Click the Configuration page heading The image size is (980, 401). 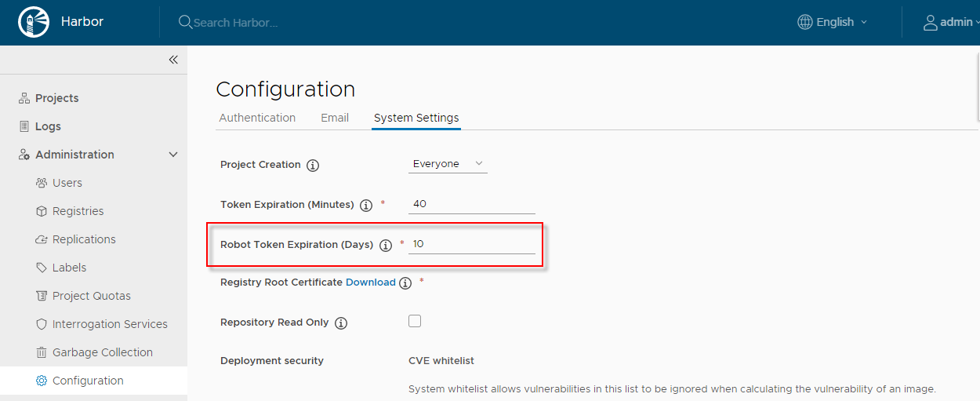tap(285, 89)
